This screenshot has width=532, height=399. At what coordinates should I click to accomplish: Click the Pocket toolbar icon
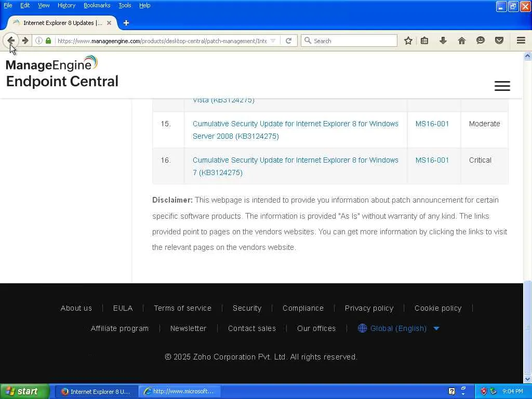coord(499,41)
